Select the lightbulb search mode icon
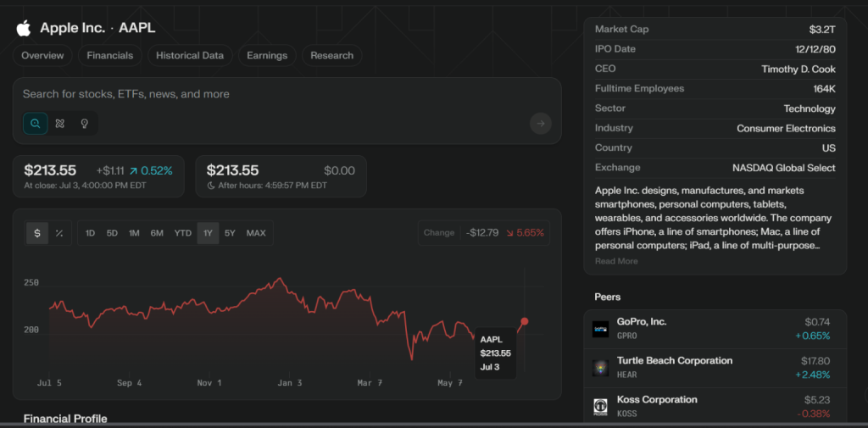 coord(85,124)
